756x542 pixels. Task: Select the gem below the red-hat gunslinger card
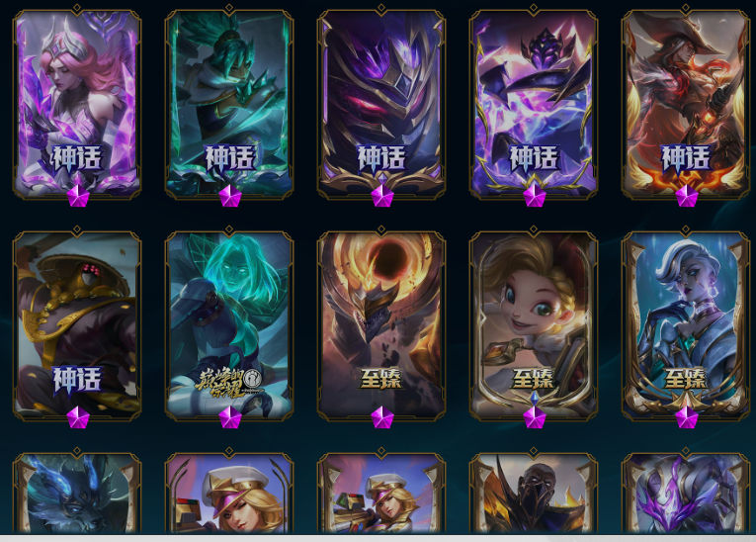[x=687, y=197]
